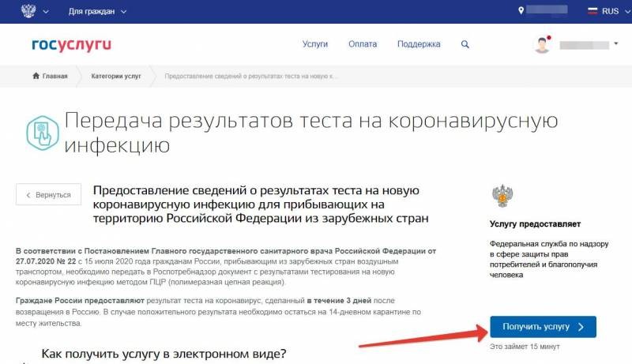Open the RUS language selector

(610, 11)
